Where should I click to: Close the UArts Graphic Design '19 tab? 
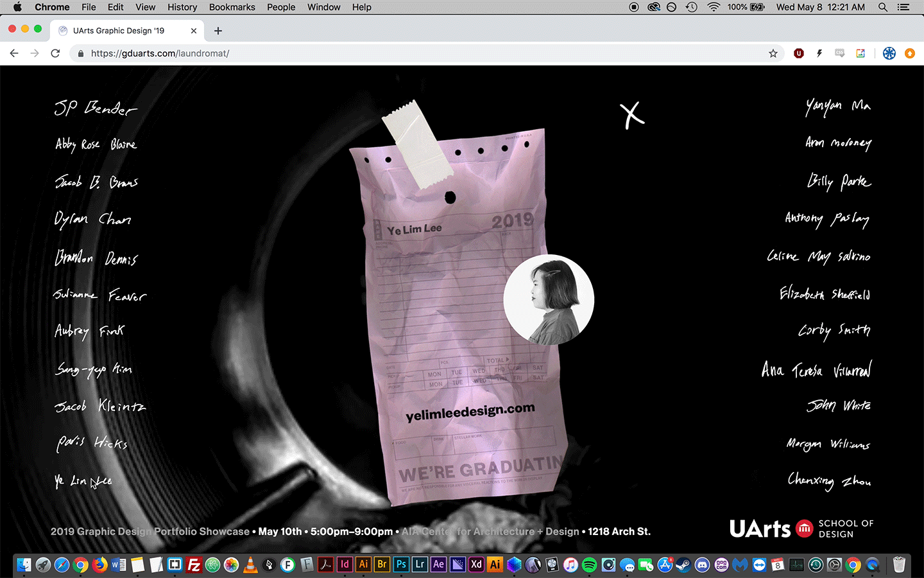(194, 31)
